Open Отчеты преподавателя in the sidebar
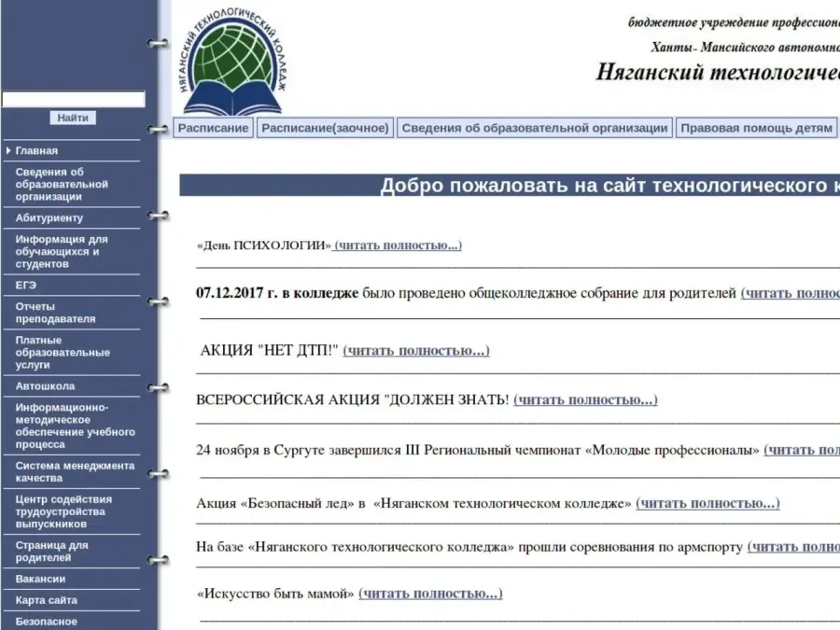Image resolution: width=840 pixels, height=630 pixels. click(x=55, y=313)
